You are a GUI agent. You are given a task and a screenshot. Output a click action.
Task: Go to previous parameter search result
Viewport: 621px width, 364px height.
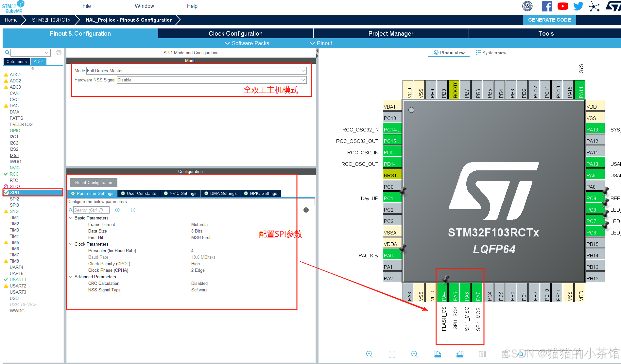click(117, 210)
